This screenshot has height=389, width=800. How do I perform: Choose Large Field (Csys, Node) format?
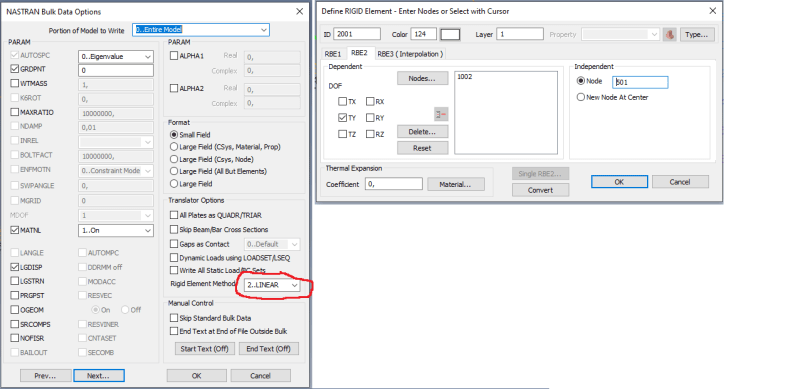174,159
